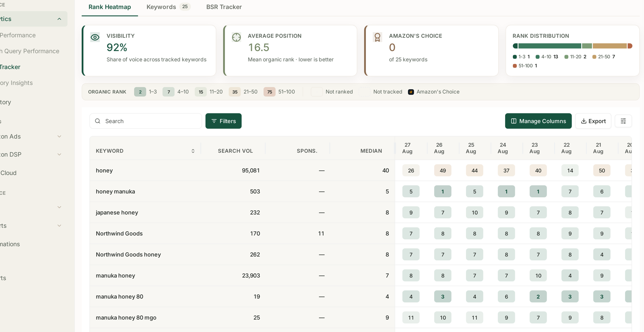
Task: Expand the Ads sidebar section chevron
Action: [59, 137]
